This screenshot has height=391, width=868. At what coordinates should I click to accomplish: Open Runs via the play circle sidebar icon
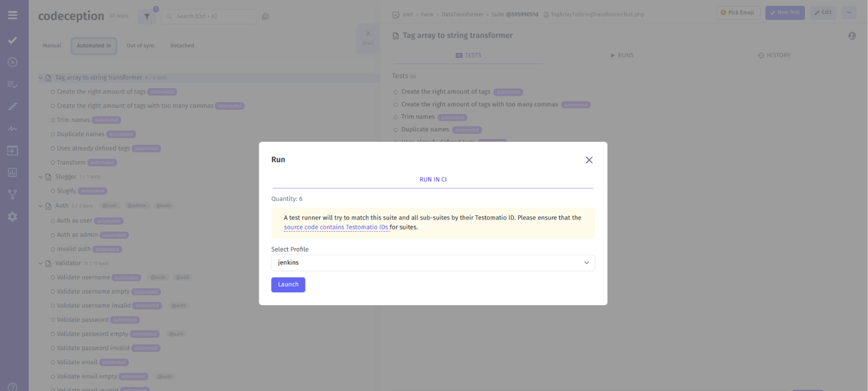(13, 62)
